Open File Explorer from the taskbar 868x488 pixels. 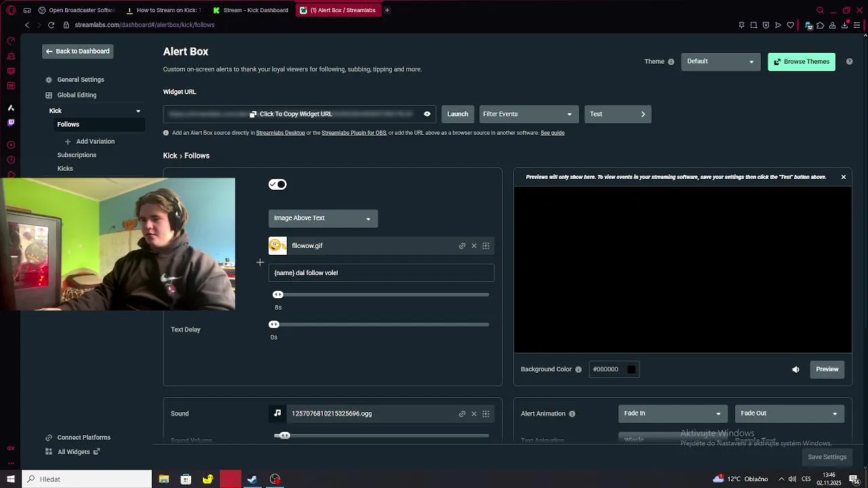tap(164, 479)
